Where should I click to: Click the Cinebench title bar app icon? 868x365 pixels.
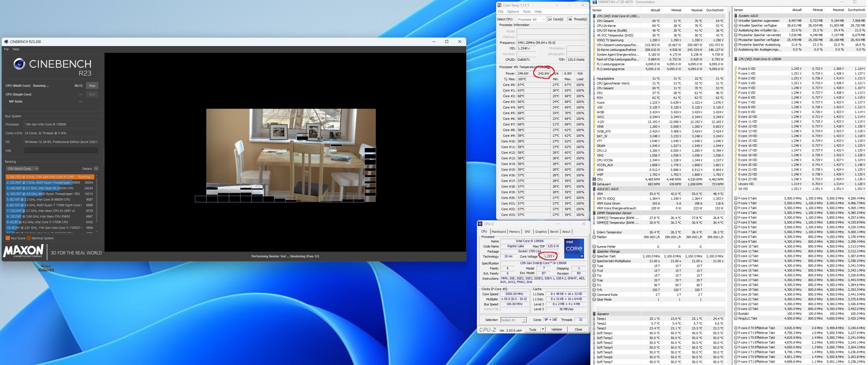(x=6, y=42)
